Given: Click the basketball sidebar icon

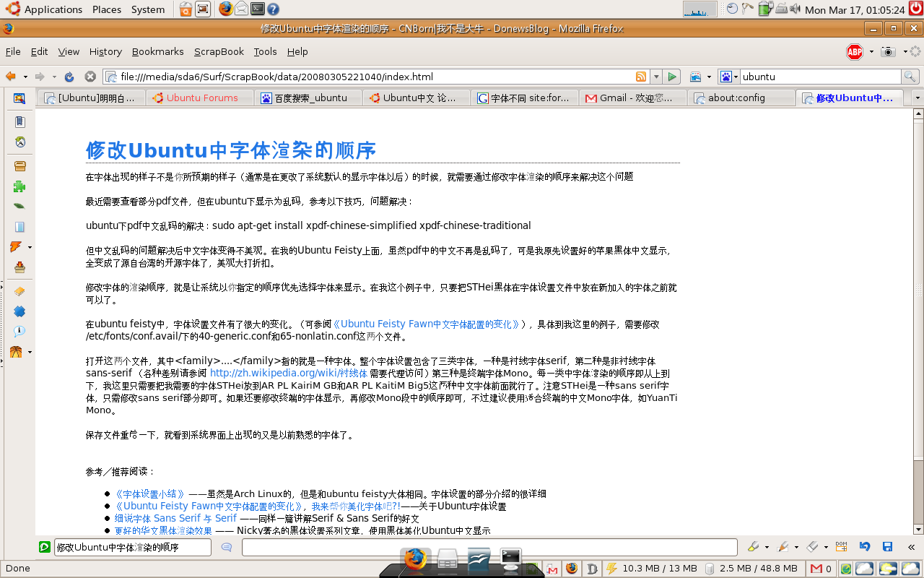Looking at the screenshot, I should (x=17, y=352).
